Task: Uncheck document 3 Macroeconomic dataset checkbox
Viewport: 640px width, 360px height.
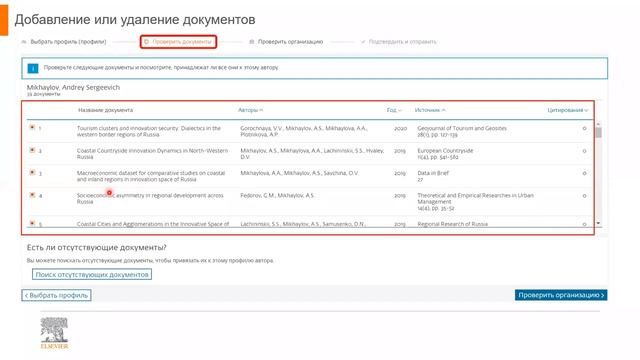Action: (32, 172)
